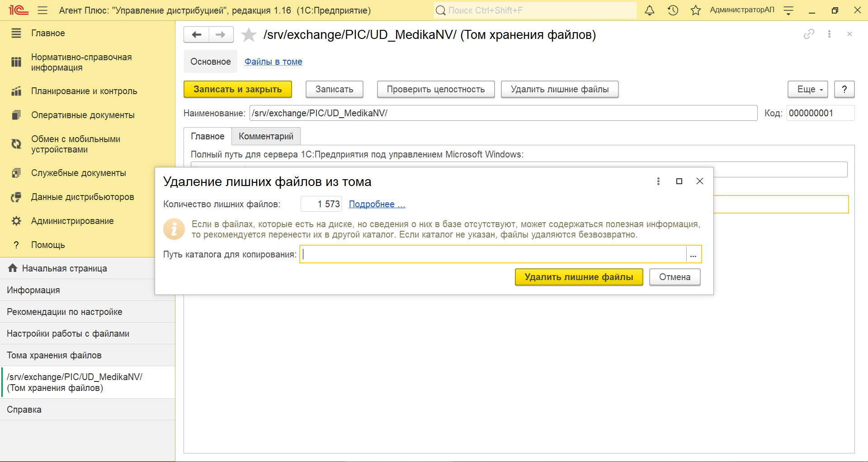
Task: Click Обмен с мобильными устройствами sync icon
Action: tap(16, 144)
